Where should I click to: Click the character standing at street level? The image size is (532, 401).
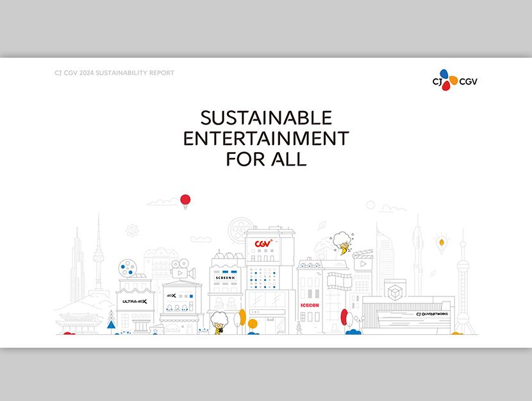219,323
